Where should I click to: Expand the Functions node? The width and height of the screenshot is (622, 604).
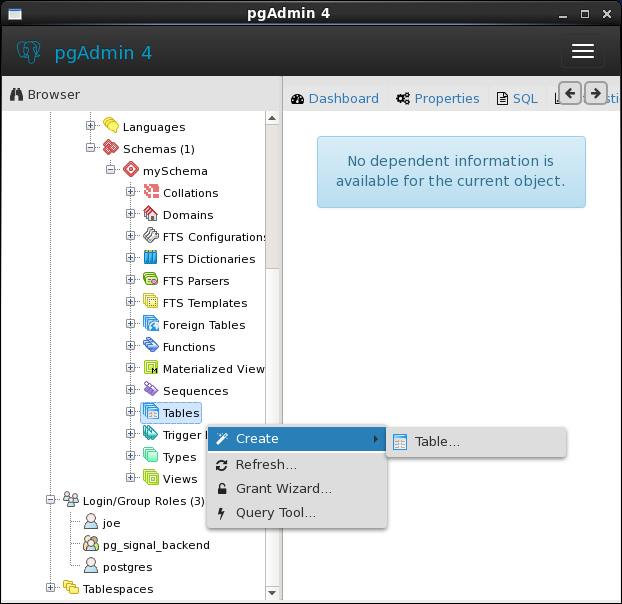(131, 346)
